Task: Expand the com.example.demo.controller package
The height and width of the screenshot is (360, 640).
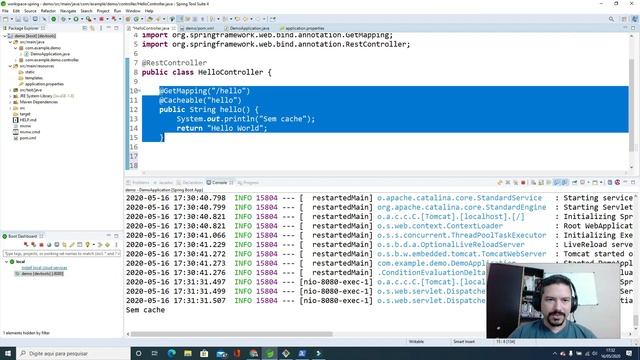Action: 16,60
